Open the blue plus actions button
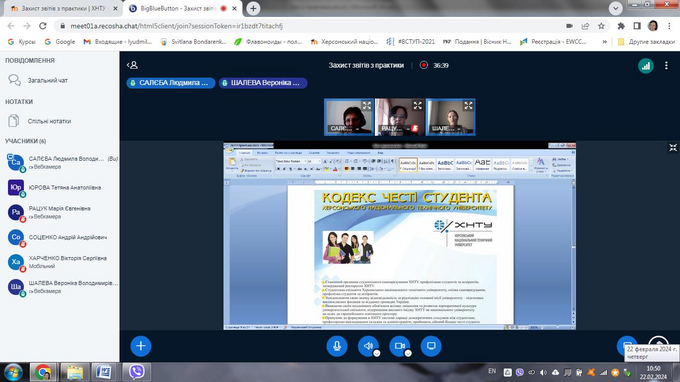Screen dimensions: 680x382 pyautogui.click(x=141, y=346)
